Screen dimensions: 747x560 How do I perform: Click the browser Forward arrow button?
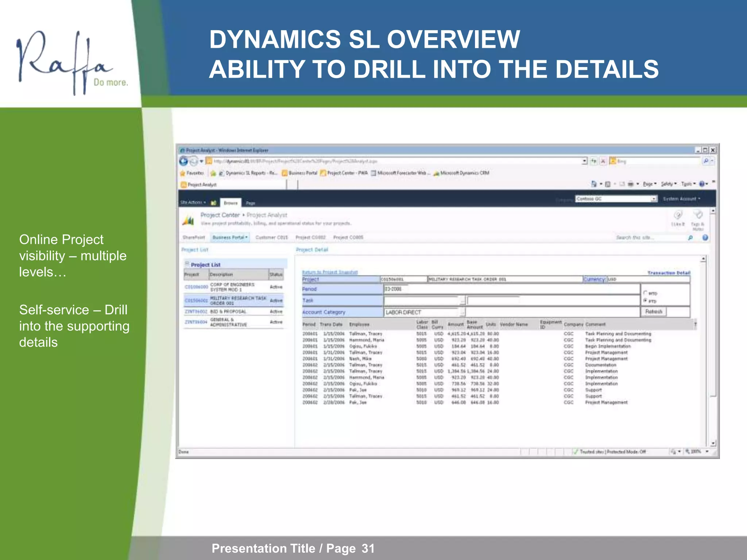[x=193, y=161]
